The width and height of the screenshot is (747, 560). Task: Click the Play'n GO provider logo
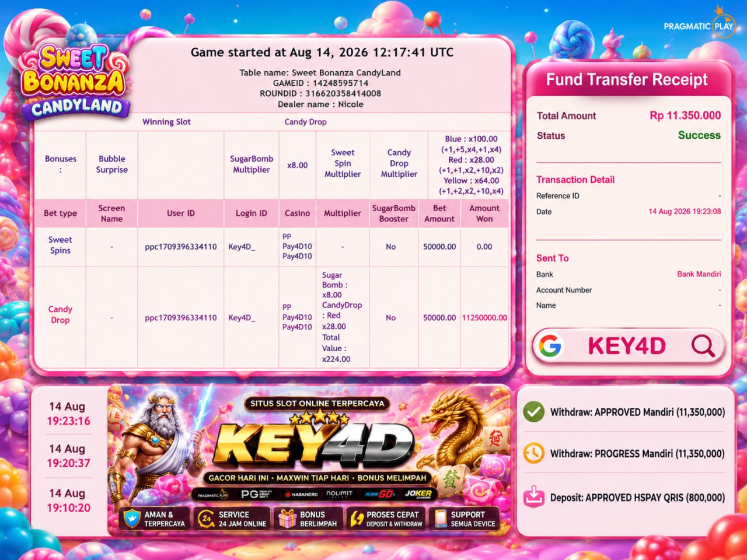click(x=379, y=494)
